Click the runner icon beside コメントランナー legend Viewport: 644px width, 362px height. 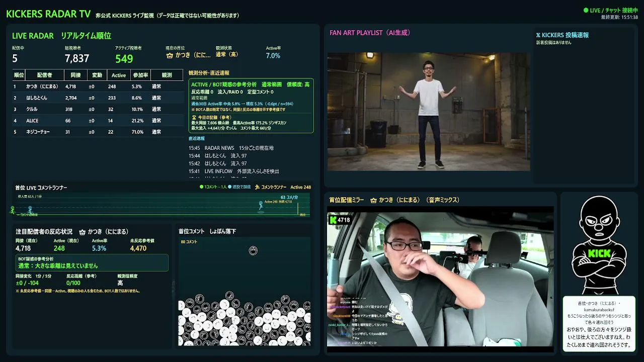click(258, 187)
